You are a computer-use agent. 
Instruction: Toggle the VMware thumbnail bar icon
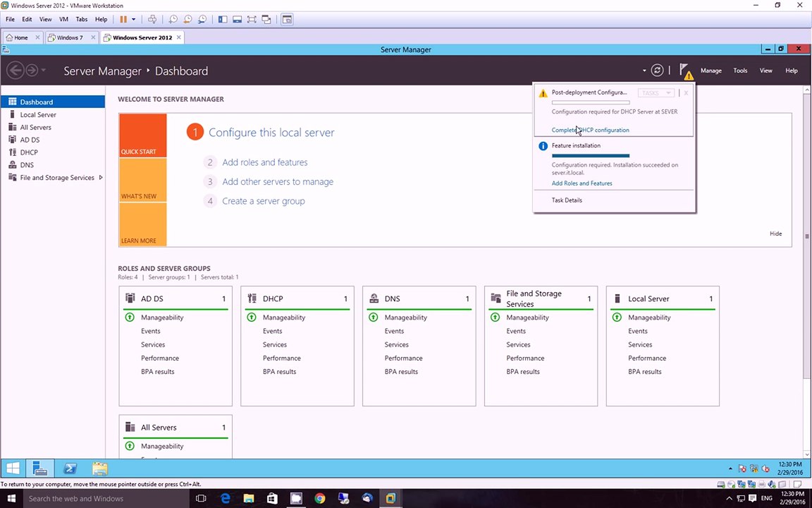(237, 19)
